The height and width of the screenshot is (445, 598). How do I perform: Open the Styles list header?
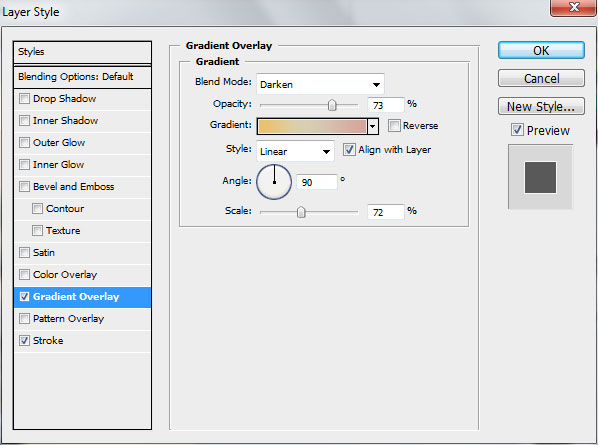pos(82,52)
